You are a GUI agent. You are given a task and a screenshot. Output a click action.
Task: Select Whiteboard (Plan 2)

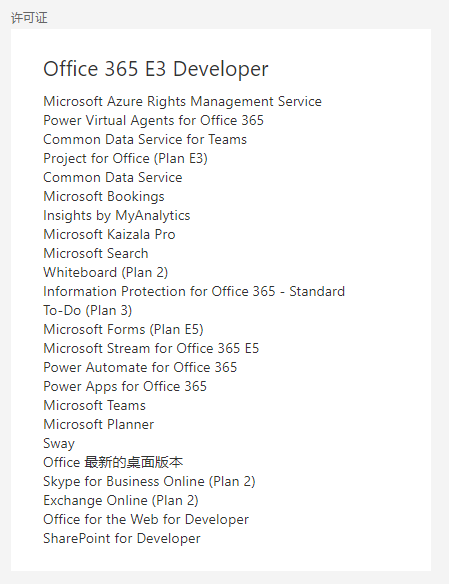[x=106, y=272]
